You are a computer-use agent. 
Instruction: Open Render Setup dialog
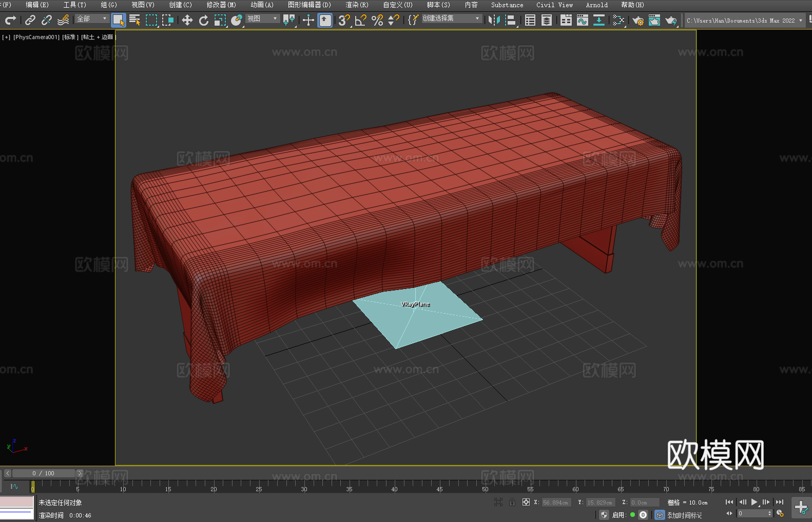(x=638, y=21)
